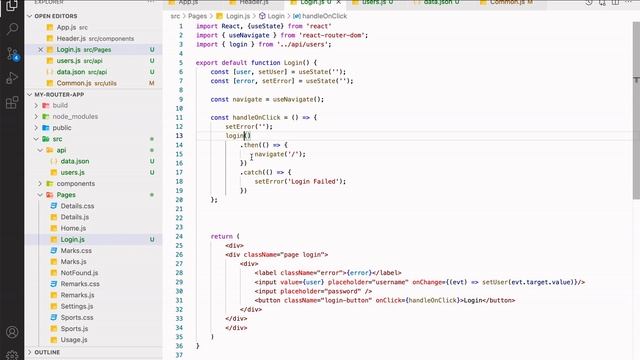Select users.js src/api in Open Editors
Screen dimensions: 640x360
click(93, 61)
